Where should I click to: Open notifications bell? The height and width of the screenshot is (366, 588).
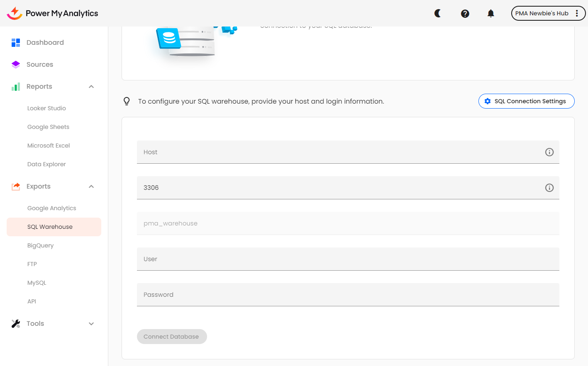491,13
